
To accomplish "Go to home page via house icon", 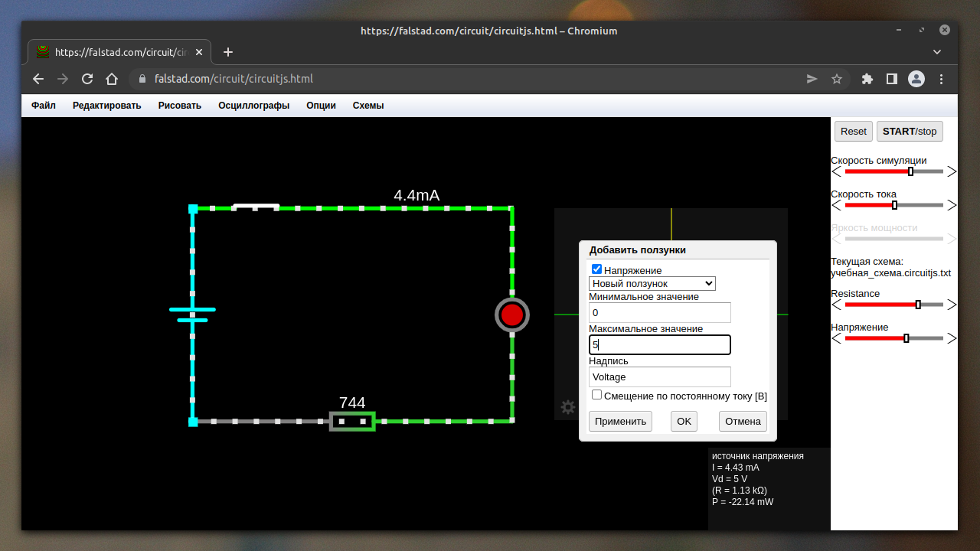I will (x=112, y=79).
